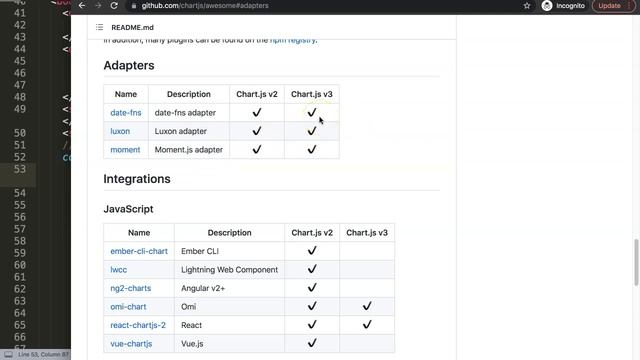Open the moment adapter link
Image resolution: width=640 pixels, height=360 pixels.
[125, 150]
